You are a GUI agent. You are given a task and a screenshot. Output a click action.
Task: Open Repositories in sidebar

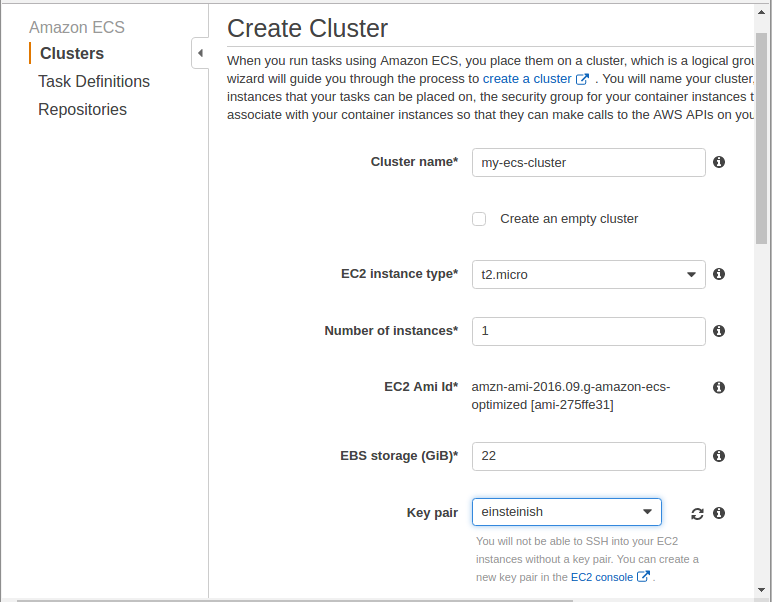click(83, 109)
